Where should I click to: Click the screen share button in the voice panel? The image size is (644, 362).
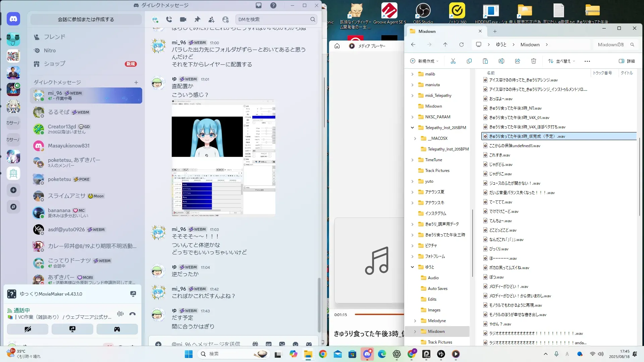click(x=72, y=329)
